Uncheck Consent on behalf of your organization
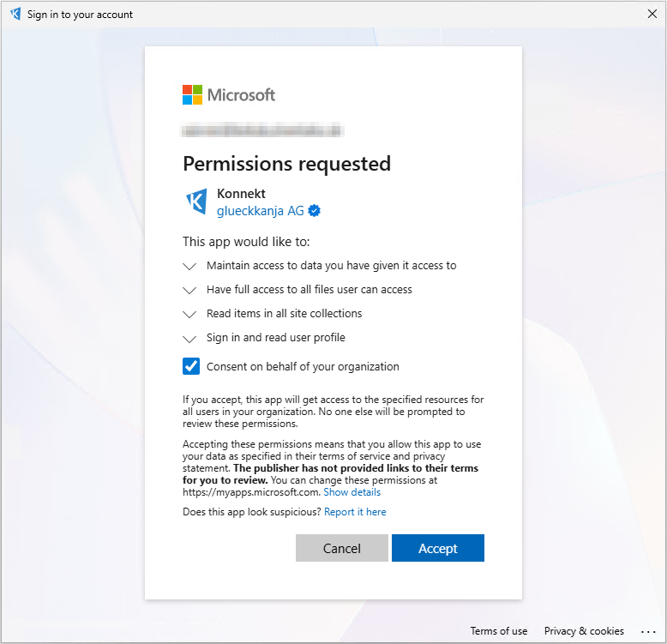The width and height of the screenshot is (667, 644). pos(191,367)
